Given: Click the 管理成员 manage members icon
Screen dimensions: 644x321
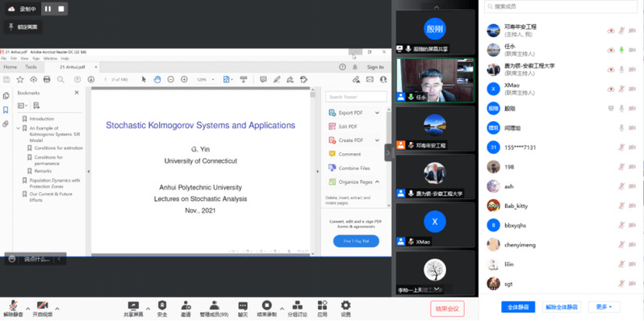Looking at the screenshot, I should (214, 306).
